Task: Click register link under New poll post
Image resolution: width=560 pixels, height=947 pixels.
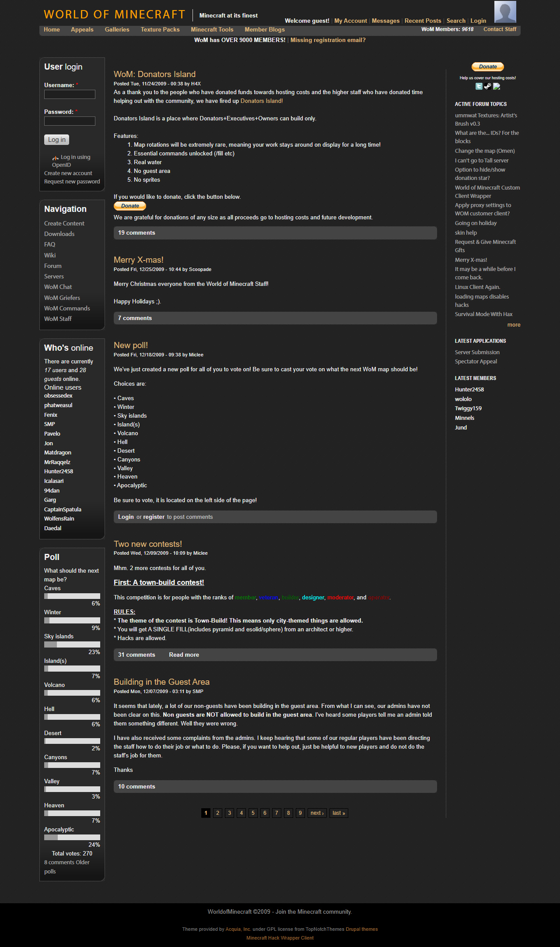Action: click(x=154, y=517)
